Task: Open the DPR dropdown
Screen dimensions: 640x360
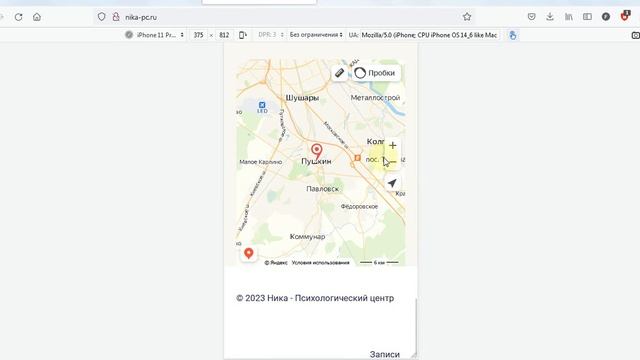Action: pyautogui.click(x=271, y=35)
